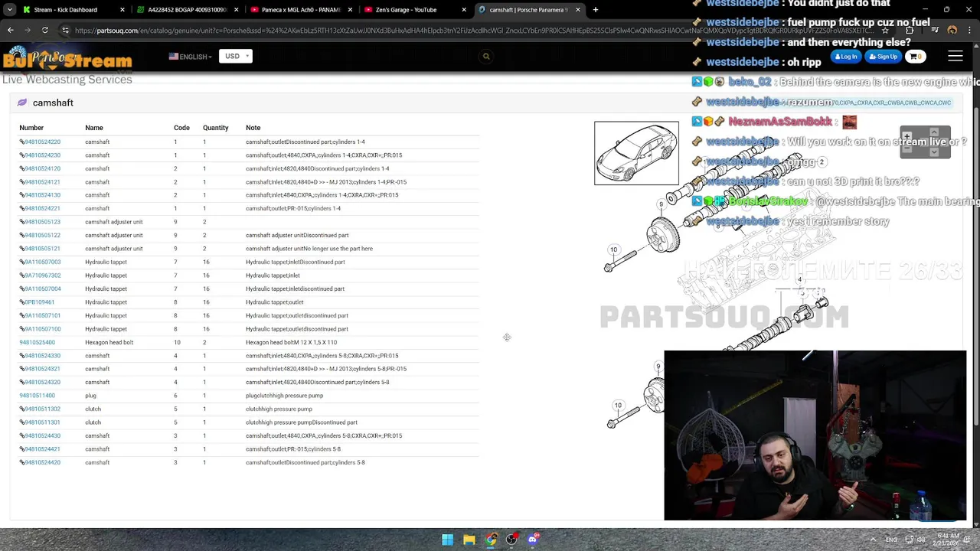
Task: Open part number 94810511302
Action: [x=42, y=409]
